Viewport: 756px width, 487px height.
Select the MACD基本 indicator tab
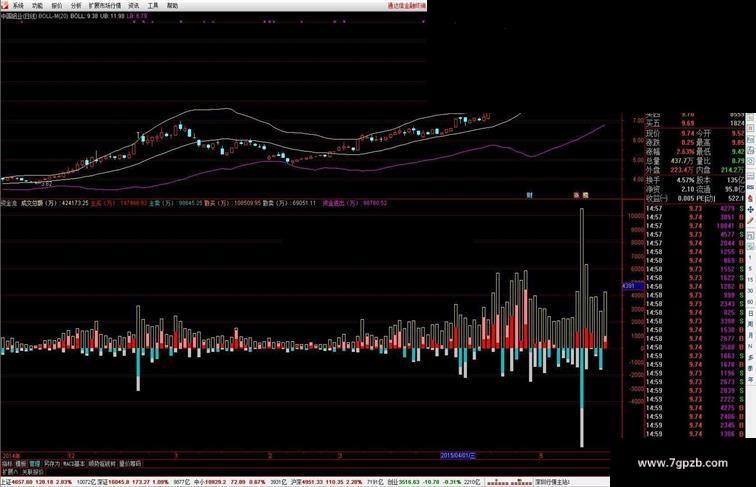(74, 463)
